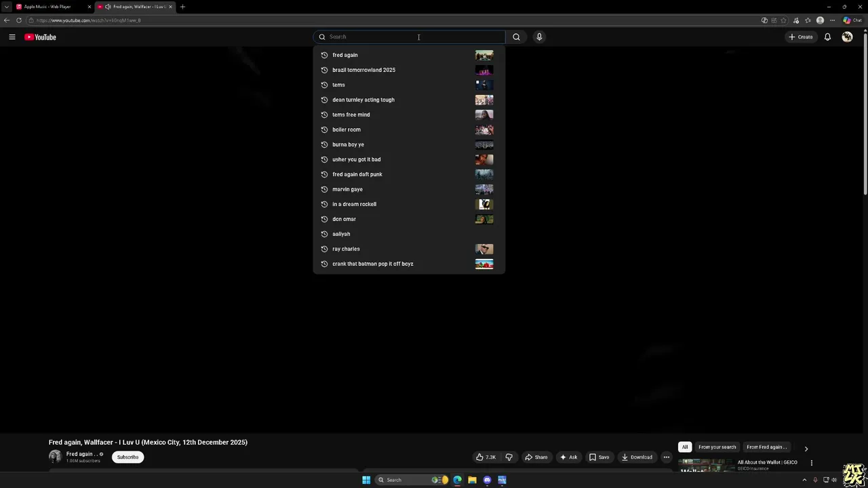Image resolution: width=868 pixels, height=488 pixels.
Task: Choose suggestion 'tems free mind'
Action: (x=409, y=115)
